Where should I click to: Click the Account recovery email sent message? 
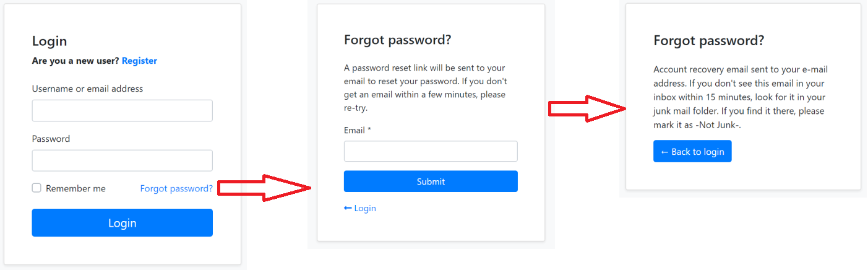pos(740,97)
